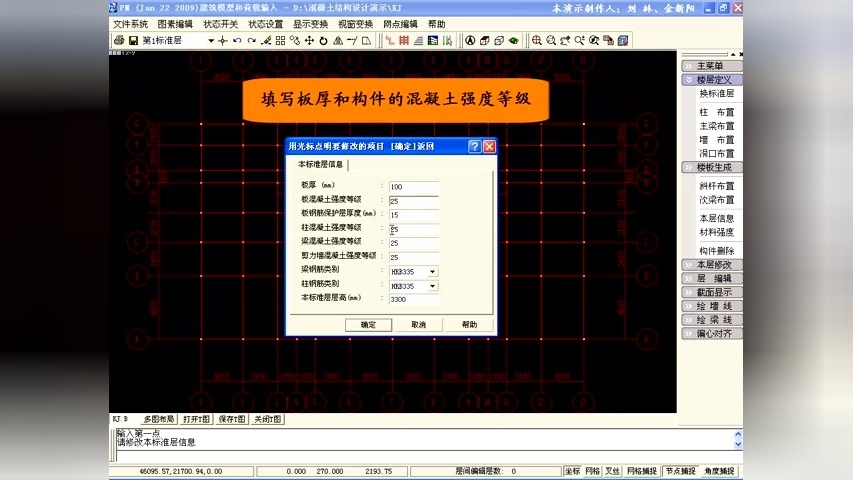Click the crosshair node icon
The height and width of the screenshot is (480, 853).
pyautogui.click(x=222, y=40)
